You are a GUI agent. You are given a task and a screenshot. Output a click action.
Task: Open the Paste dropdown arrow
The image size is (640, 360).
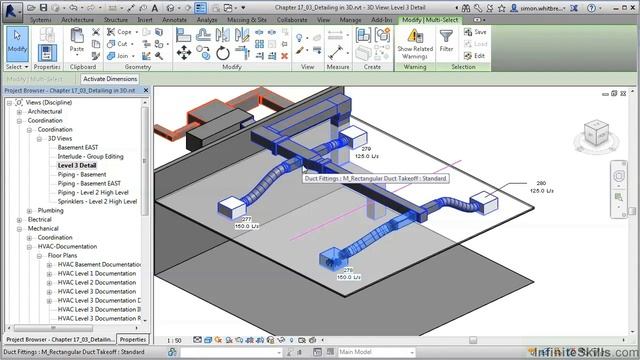click(77, 55)
